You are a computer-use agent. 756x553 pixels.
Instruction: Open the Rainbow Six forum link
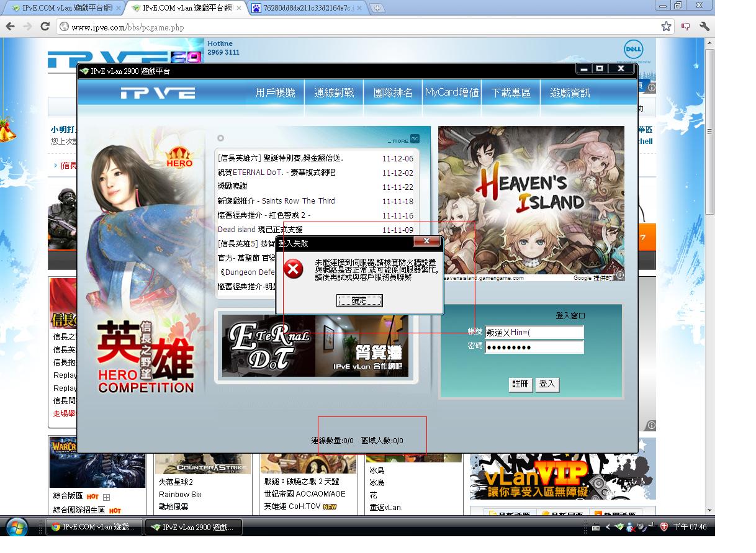(x=180, y=495)
